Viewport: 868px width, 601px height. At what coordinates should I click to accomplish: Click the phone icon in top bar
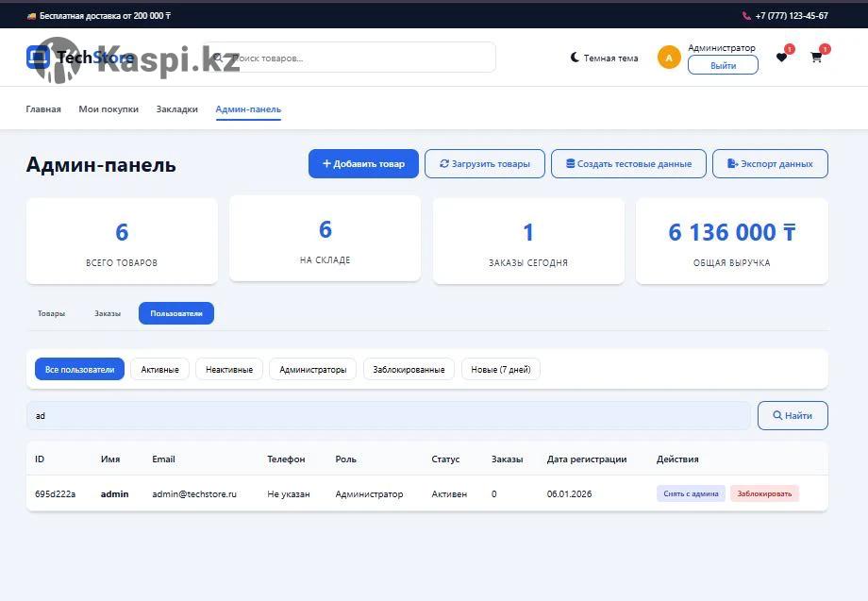(746, 16)
